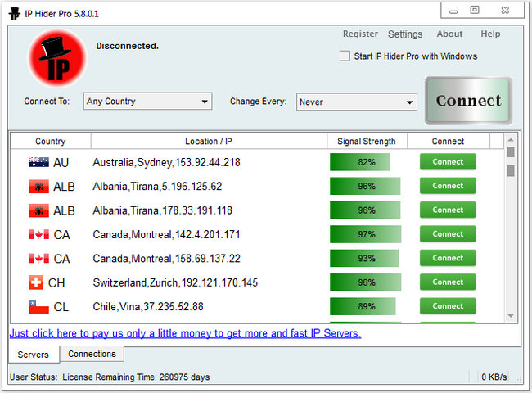
Task: Click the large main Connect button
Action: (x=468, y=101)
